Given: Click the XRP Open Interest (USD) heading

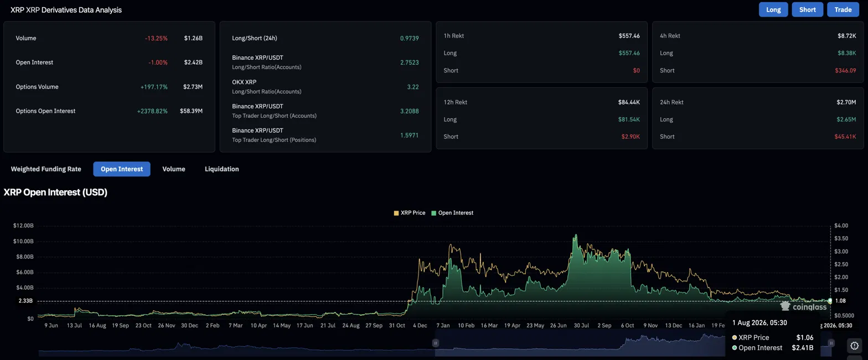Looking at the screenshot, I should point(55,192).
